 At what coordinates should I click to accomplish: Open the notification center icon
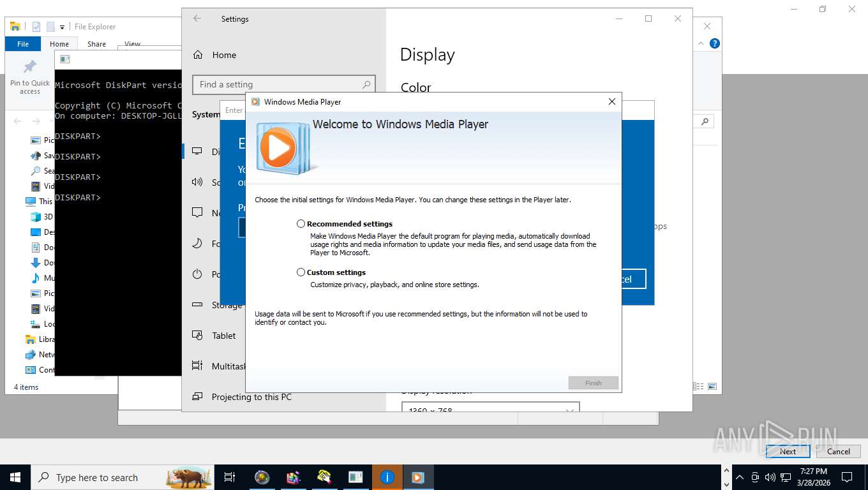[847, 477]
